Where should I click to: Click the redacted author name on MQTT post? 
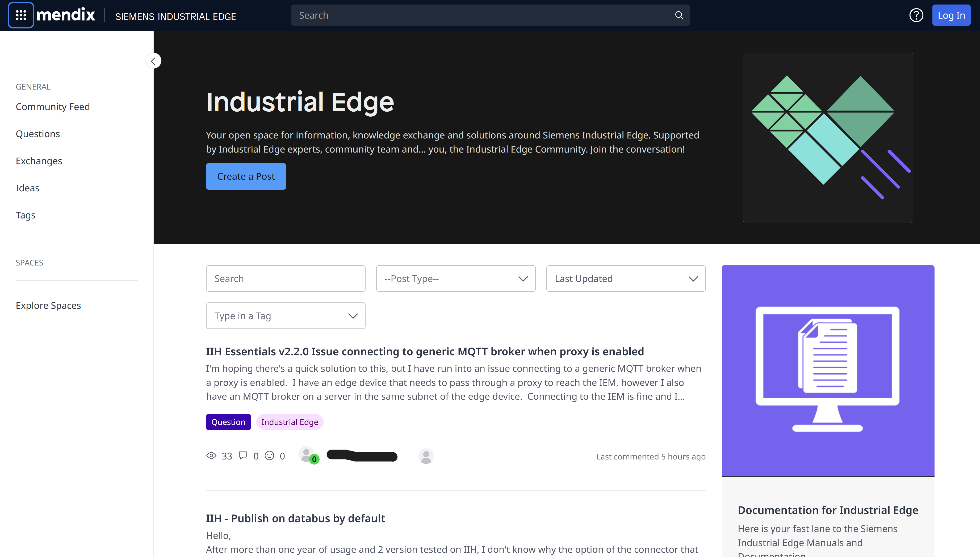(362, 456)
